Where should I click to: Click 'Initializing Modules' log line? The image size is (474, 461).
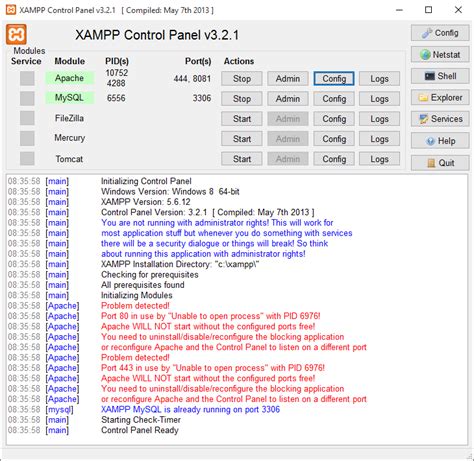(x=137, y=295)
